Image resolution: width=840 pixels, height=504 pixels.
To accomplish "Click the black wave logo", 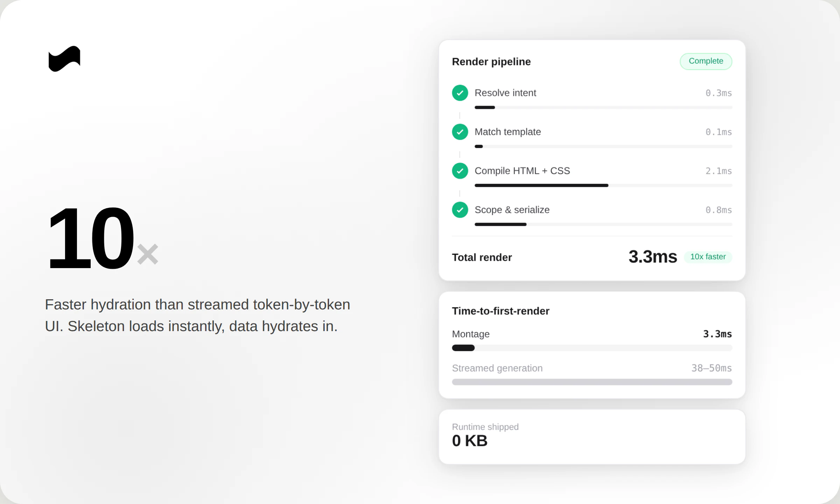I will tap(64, 59).
